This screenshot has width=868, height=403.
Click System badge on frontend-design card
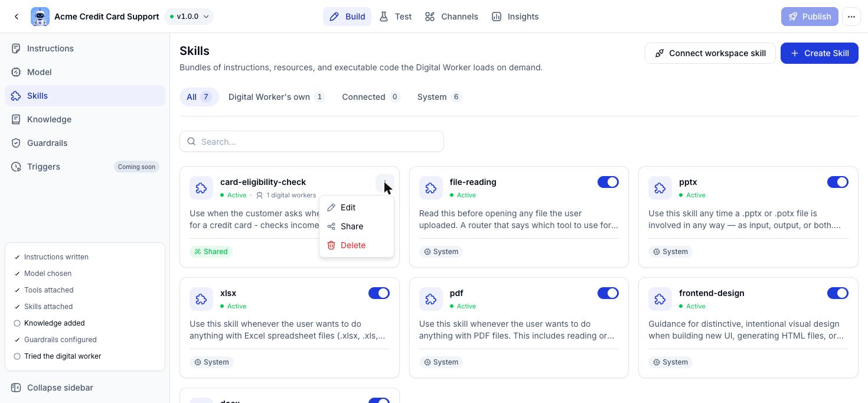pos(670,362)
